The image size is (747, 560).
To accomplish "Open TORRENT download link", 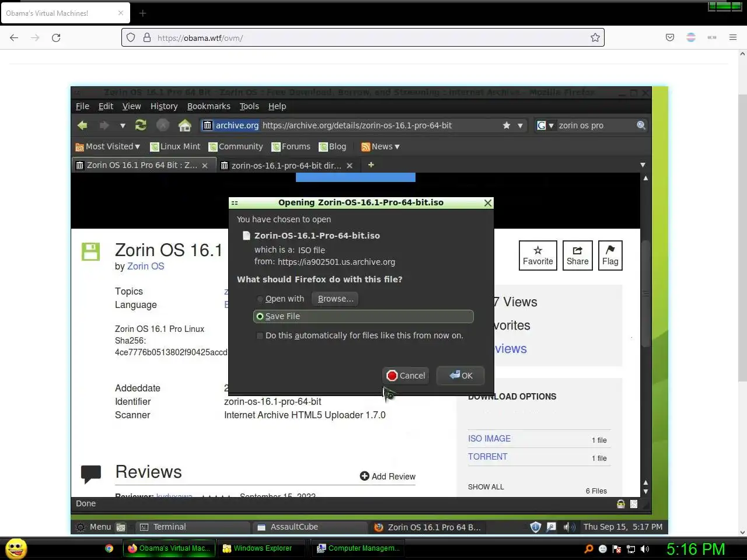I will pos(487,457).
